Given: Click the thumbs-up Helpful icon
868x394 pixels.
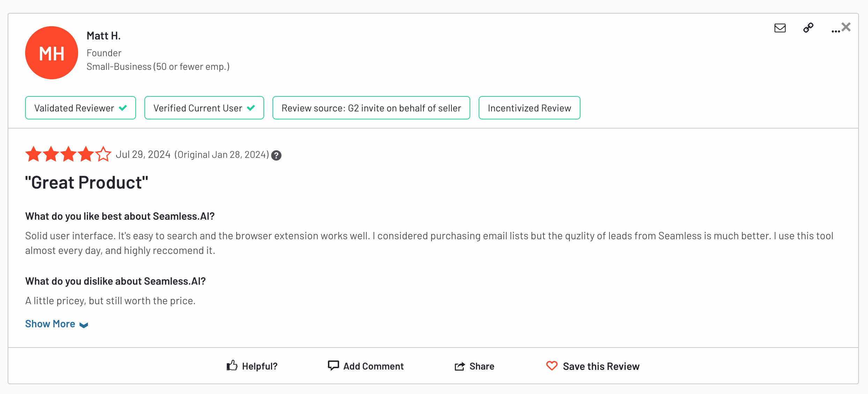Looking at the screenshot, I should [x=232, y=365].
